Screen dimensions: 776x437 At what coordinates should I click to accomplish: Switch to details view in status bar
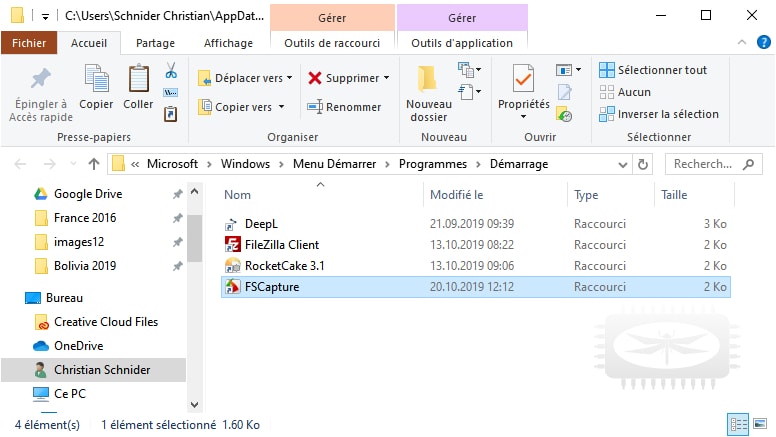coord(738,424)
